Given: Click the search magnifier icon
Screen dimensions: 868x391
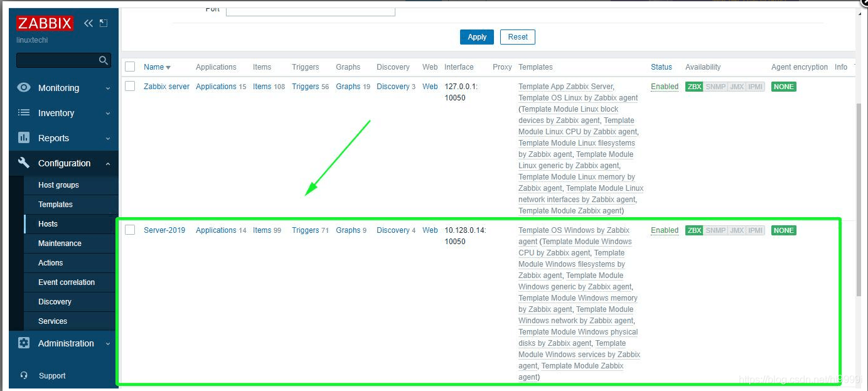Looking at the screenshot, I should pyautogui.click(x=104, y=60).
